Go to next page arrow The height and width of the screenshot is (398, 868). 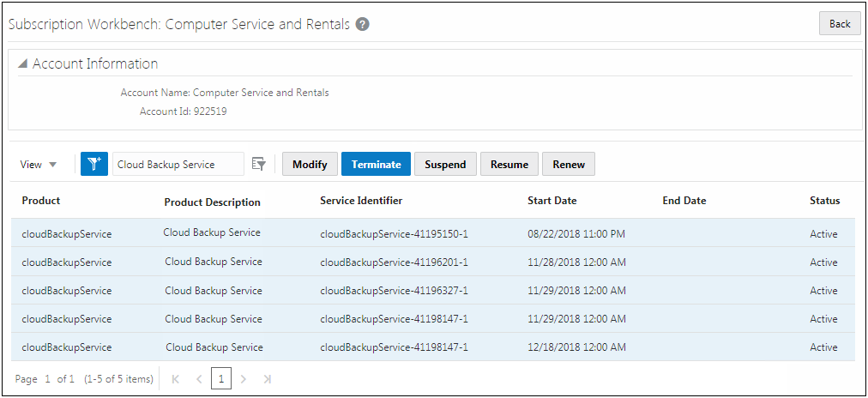click(244, 378)
